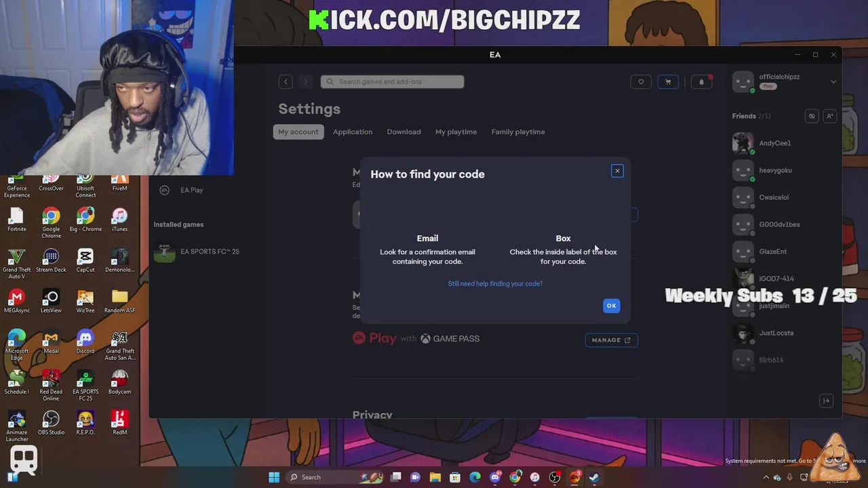The width and height of the screenshot is (868, 488).
Task: Open the notifications bell
Action: [702, 82]
